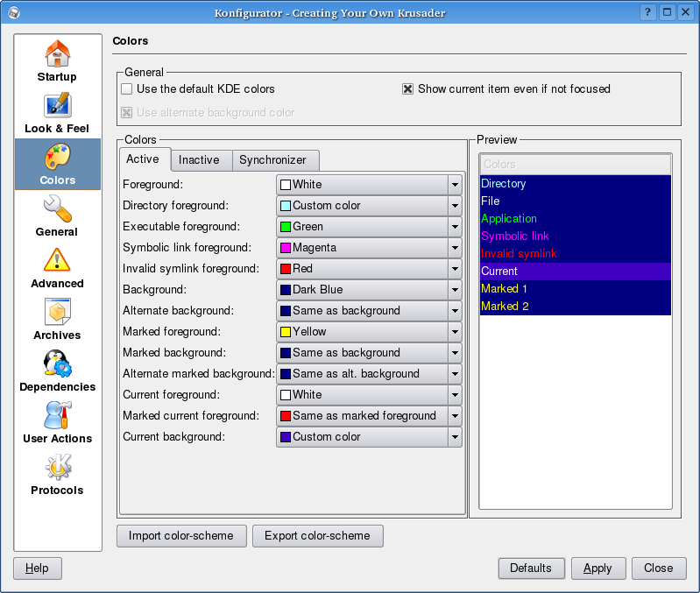Switch to the Synchronizer tab

point(275,160)
